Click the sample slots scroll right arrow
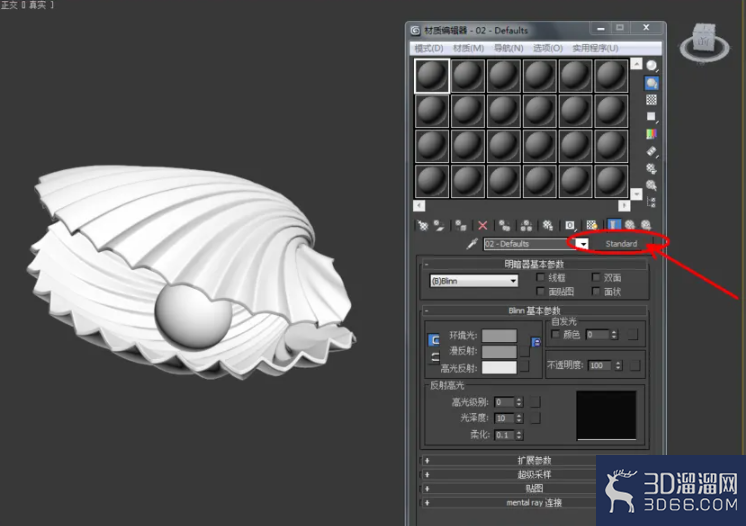 click(x=624, y=205)
